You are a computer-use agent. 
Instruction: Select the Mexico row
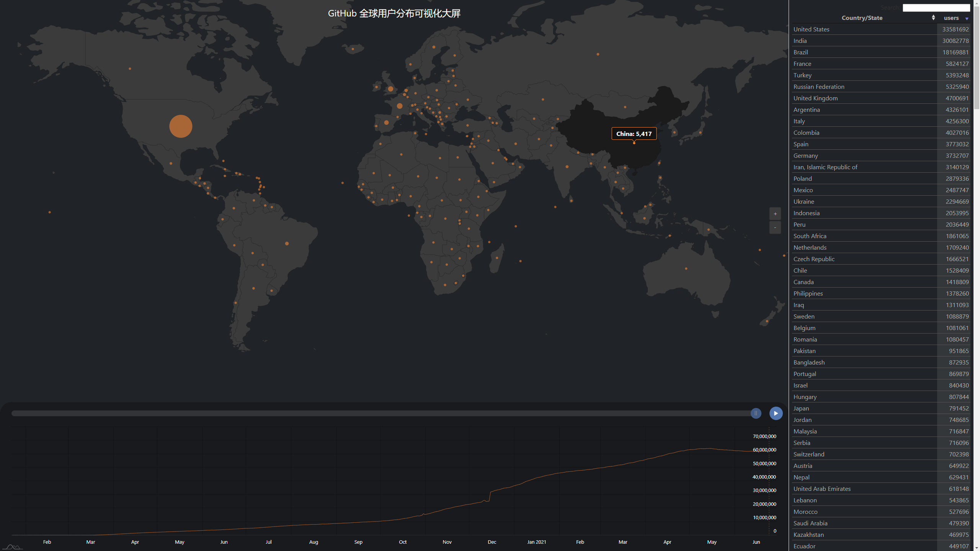[881, 190]
